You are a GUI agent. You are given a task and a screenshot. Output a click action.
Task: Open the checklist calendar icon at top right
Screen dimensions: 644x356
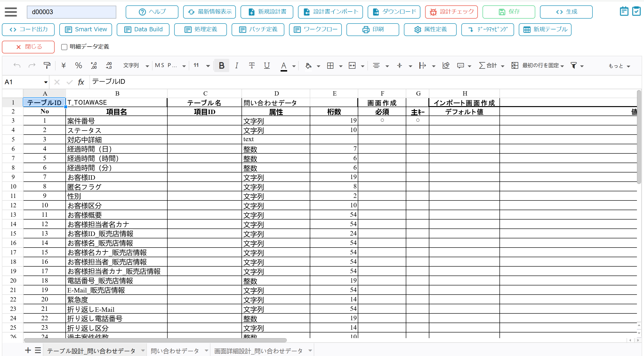point(636,11)
